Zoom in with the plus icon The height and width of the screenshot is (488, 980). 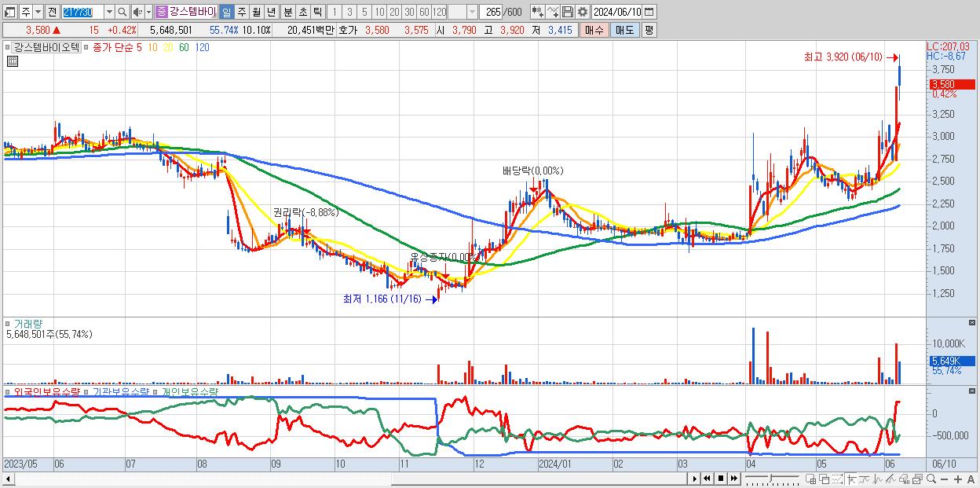(x=958, y=479)
